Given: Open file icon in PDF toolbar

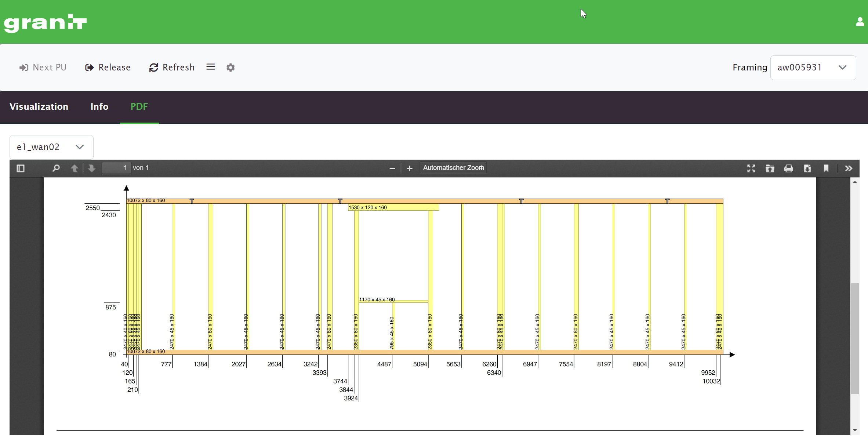Looking at the screenshot, I should (770, 168).
